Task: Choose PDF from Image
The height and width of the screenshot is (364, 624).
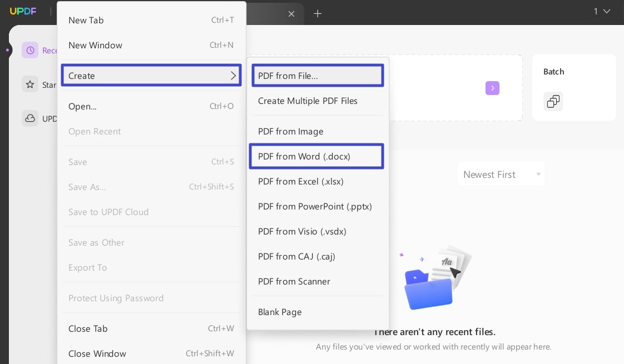Action: tap(291, 131)
